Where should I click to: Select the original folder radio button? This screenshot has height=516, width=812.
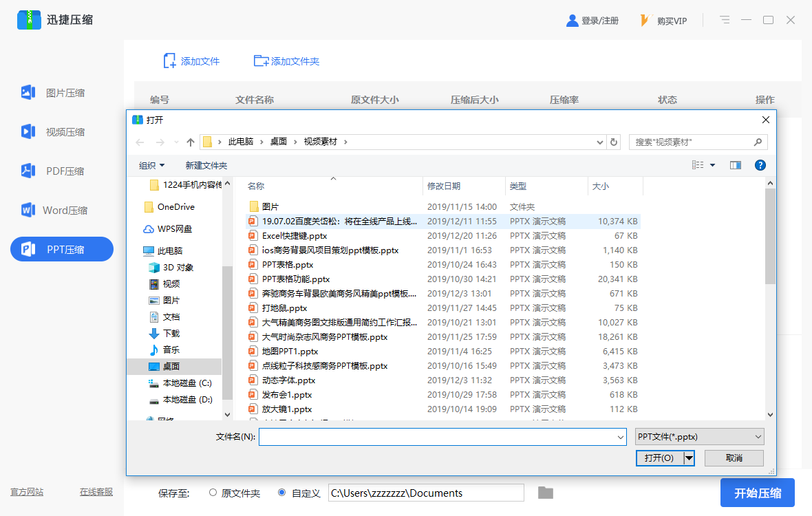[x=213, y=493]
